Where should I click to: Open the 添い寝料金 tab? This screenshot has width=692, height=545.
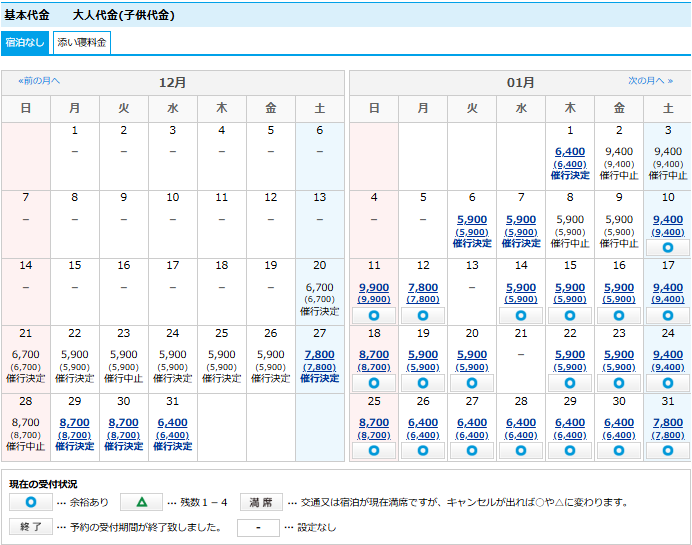click(x=81, y=43)
